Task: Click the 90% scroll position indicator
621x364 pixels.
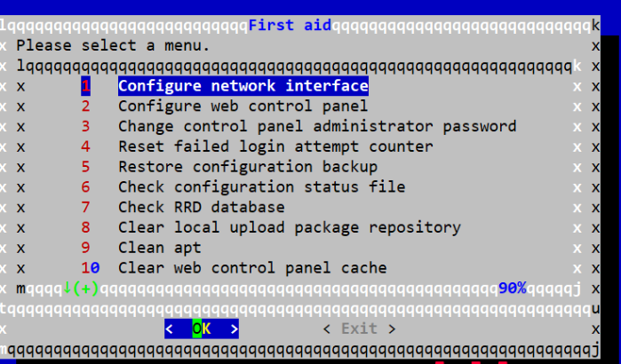Action: click(512, 289)
